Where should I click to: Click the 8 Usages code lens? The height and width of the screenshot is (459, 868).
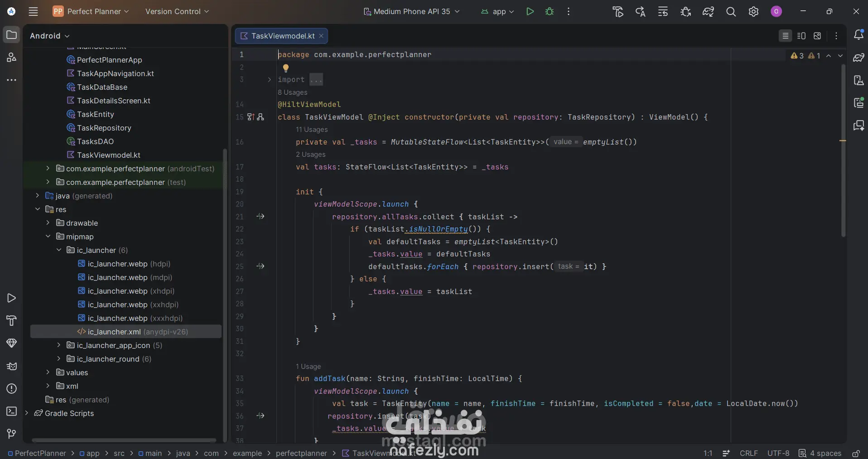(x=293, y=92)
